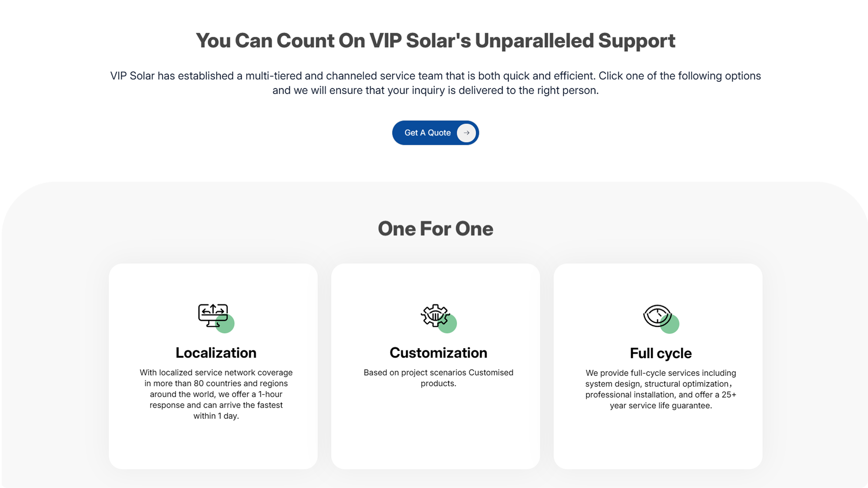Select the 'Customization' card title
The image size is (868, 488).
[438, 353]
